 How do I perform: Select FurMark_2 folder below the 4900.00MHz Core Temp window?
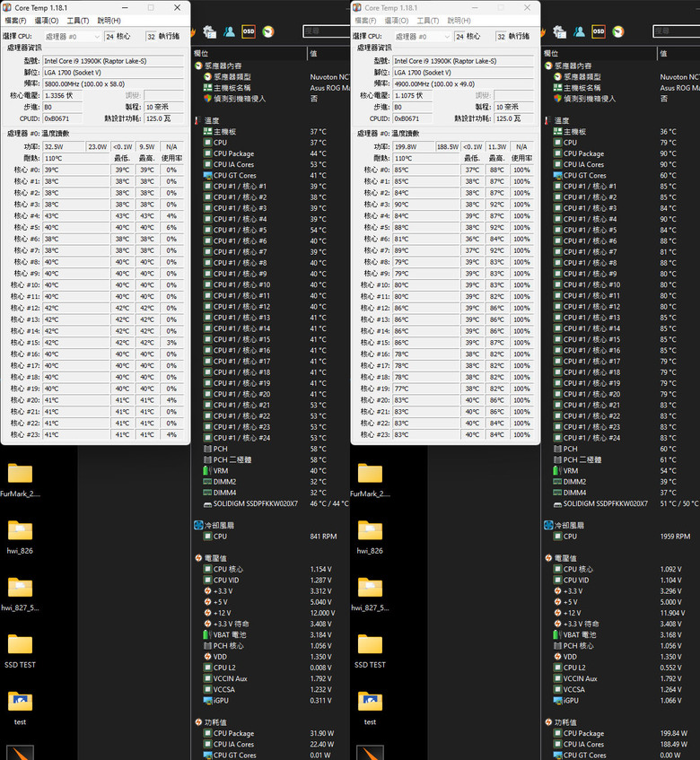(x=370, y=480)
